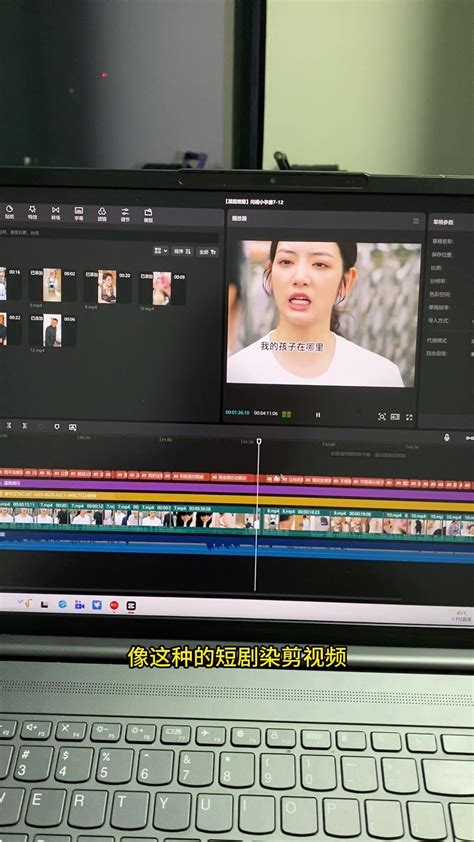Open the player aspect ratio button

395,417
